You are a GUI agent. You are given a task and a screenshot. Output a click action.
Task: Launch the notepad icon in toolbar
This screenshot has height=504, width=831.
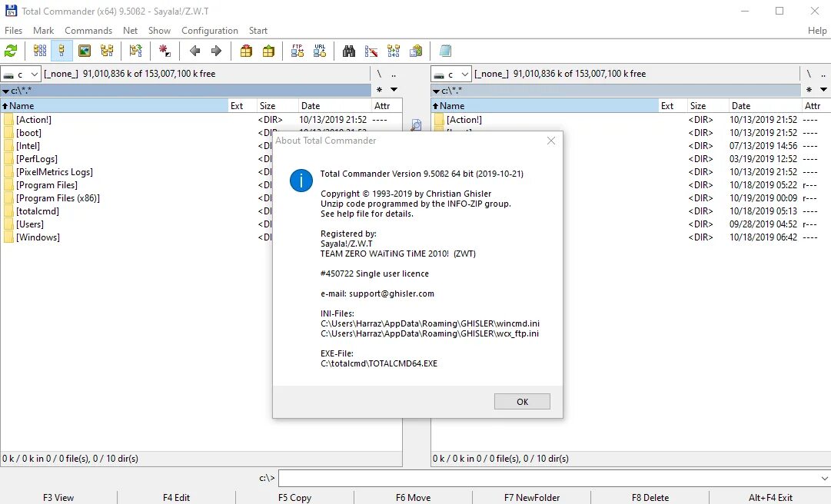pyautogui.click(x=445, y=51)
